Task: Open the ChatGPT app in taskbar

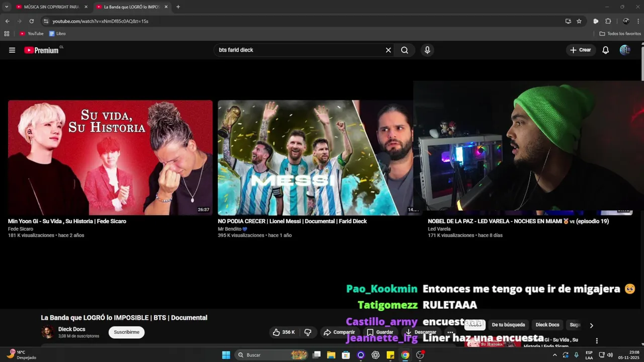Action: click(375, 355)
